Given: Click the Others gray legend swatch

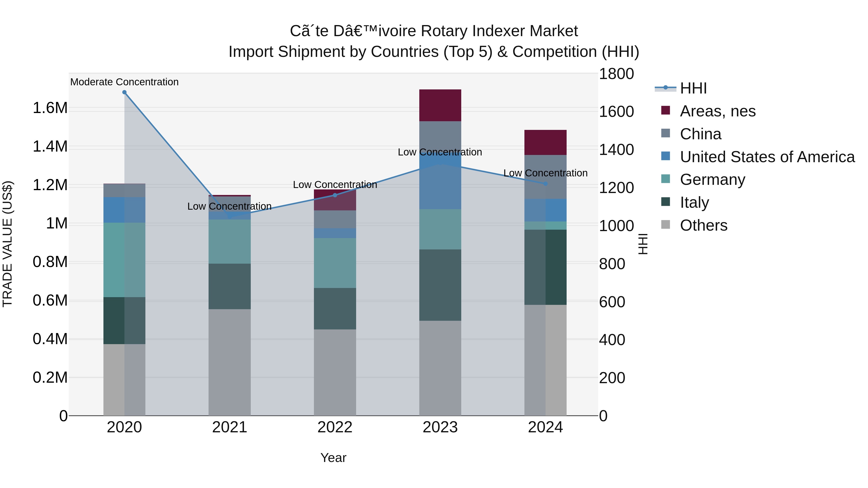Looking at the screenshot, I should click(x=665, y=224).
